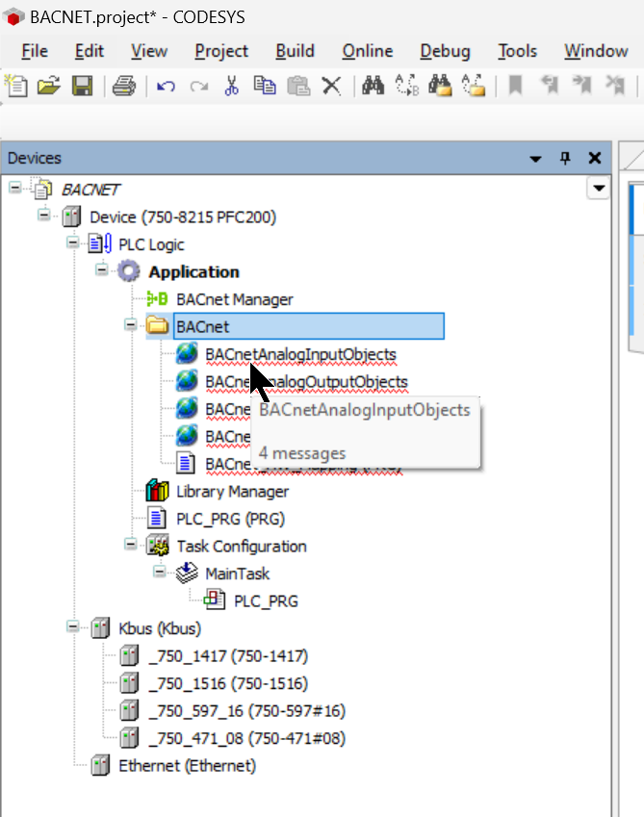Undo the last action
Viewport: 644px width, 817px height.
(166, 86)
